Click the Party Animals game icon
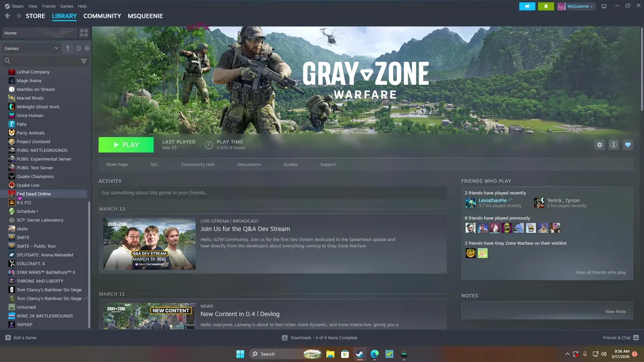The width and height of the screenshot is (644, 362). [x=12, y=133]
